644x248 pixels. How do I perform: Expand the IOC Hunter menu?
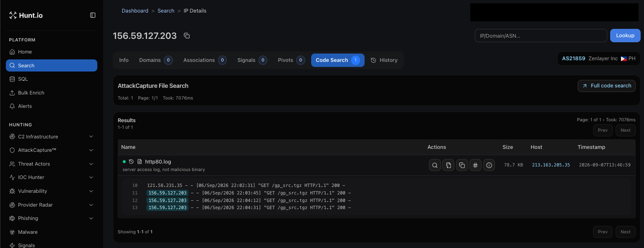[51, 177]
